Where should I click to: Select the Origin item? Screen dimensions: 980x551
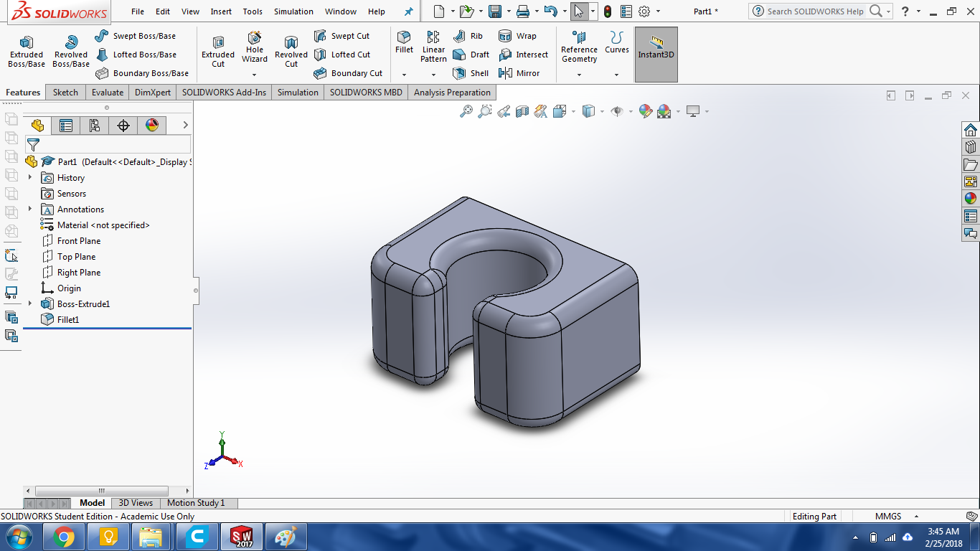[x=61, y=288]
